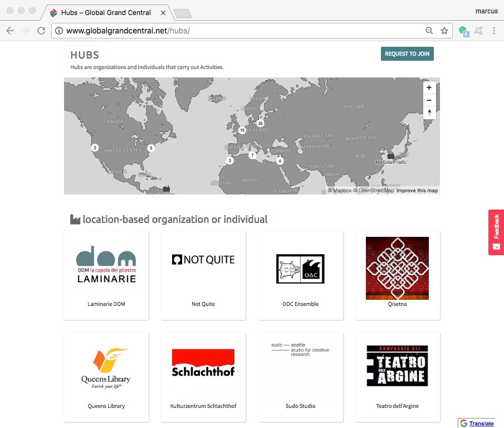Open the Chrome three-dot menu
504x428 pixels.
[x=494, y=31]
